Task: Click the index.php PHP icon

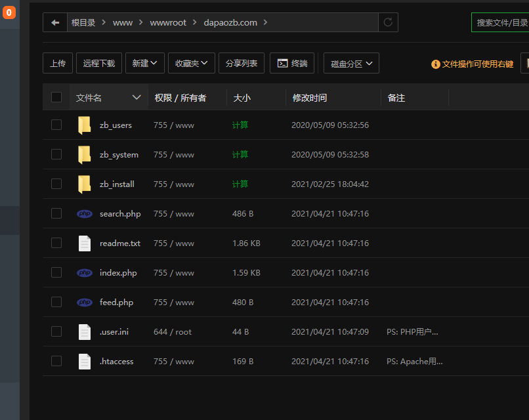Action: 85,272
